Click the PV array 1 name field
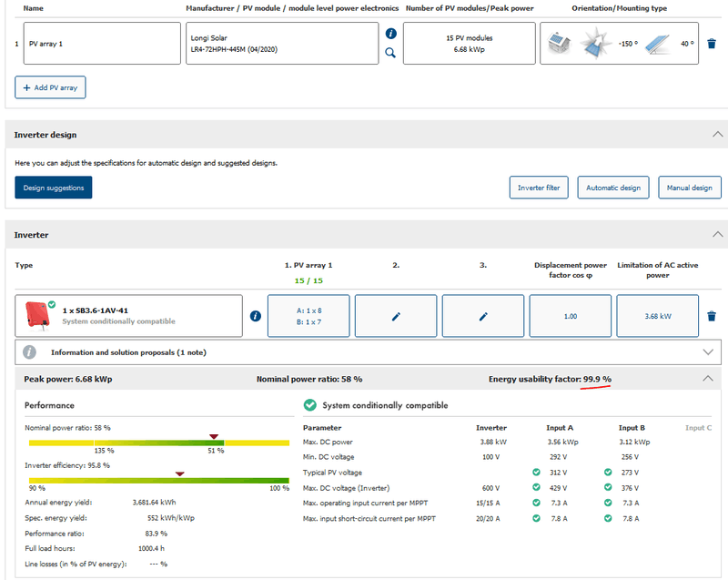728x580 pixels. (x=102, y=43)
